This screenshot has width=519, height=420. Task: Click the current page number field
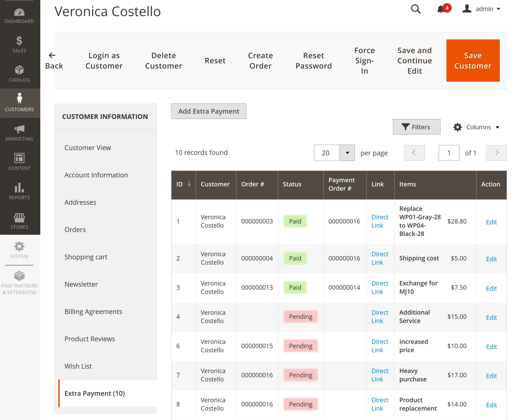pos(449,153)
